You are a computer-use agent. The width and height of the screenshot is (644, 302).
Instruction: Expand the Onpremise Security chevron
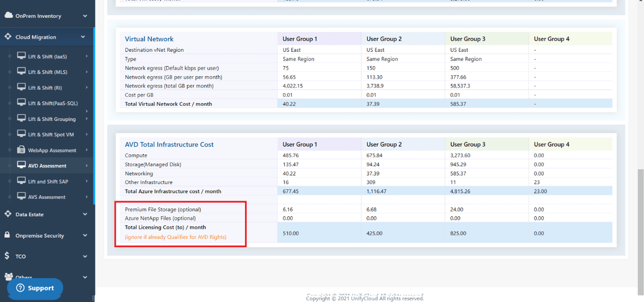tap(85, 236)
